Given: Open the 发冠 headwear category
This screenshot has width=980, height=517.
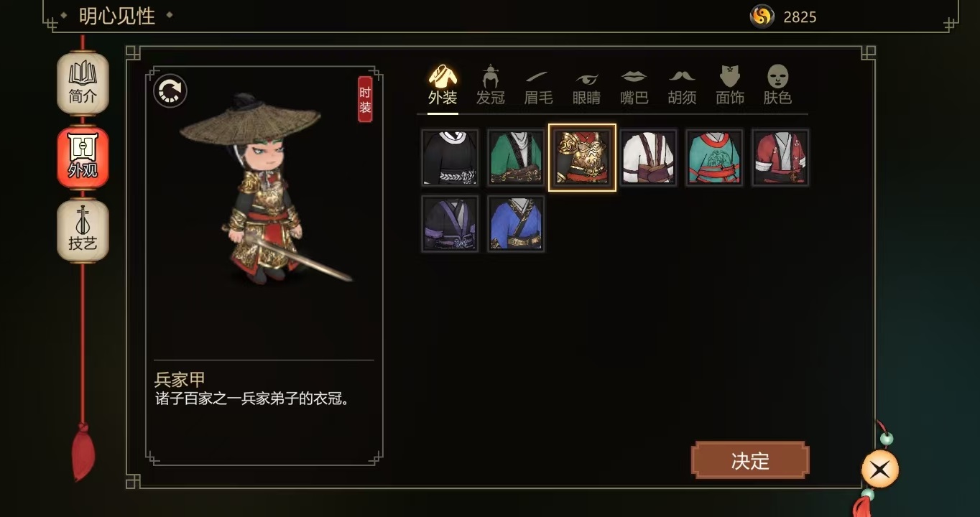Looking at the screenshot, I should 491,85.
